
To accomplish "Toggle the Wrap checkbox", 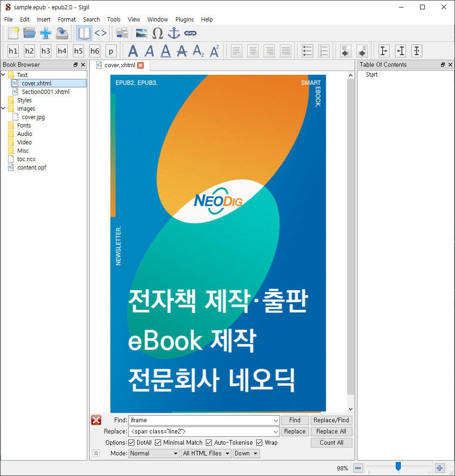I will (x=259, y=443).
